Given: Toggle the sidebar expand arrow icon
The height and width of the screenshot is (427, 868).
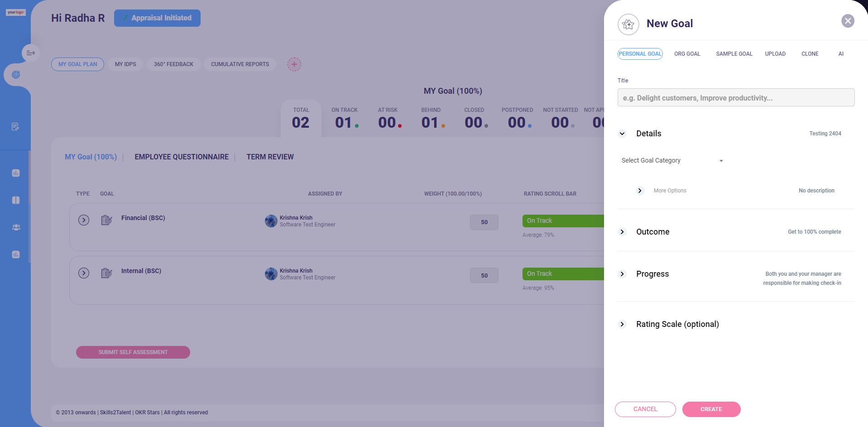Looking at the screenshot, I should coord(31,53).
